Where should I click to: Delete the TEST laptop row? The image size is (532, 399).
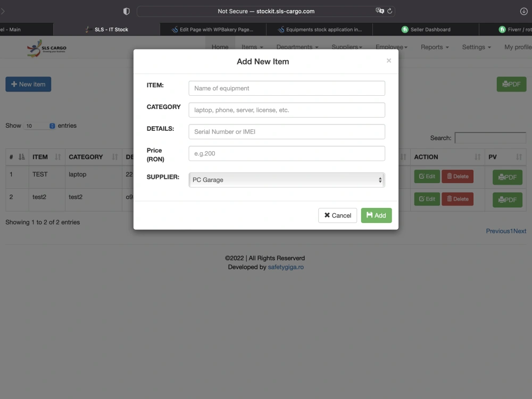(x=458, y=177)
